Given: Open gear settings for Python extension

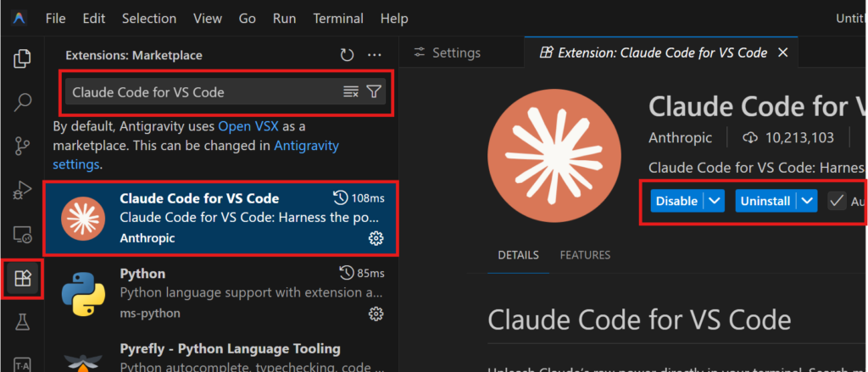Looking at the screenshot, I should click(376, 314).
